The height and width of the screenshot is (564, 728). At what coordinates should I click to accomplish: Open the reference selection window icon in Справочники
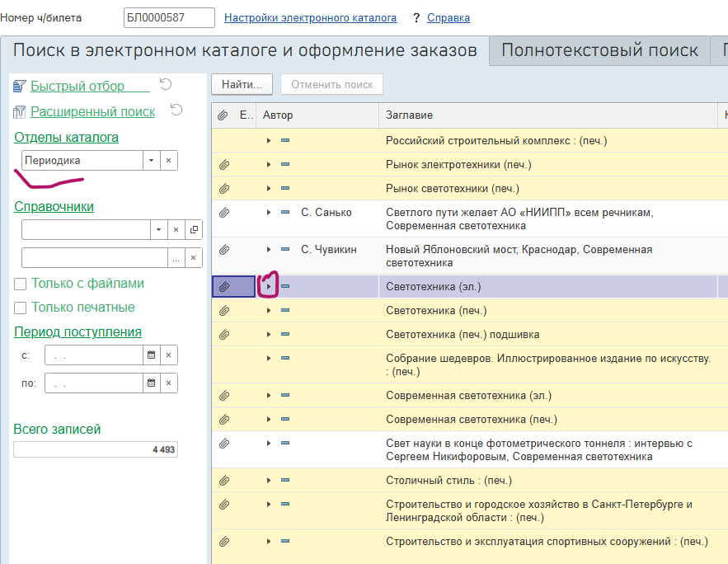pos(194,229)
